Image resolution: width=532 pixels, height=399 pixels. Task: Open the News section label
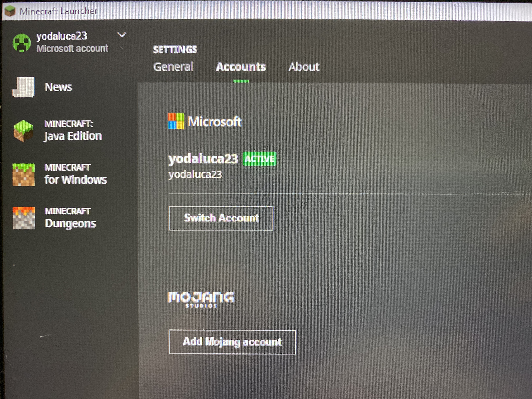point(58,87)
